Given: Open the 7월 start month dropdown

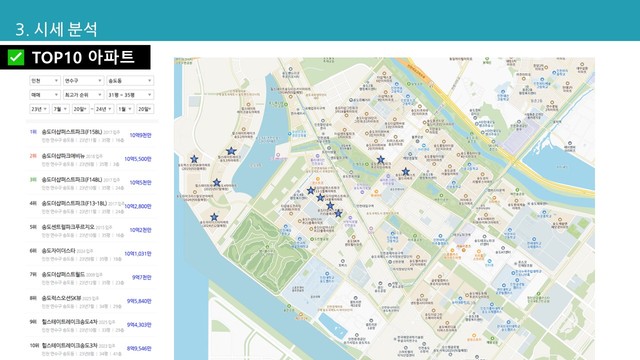Looking at the screenshot, I should tap(60, 109).
